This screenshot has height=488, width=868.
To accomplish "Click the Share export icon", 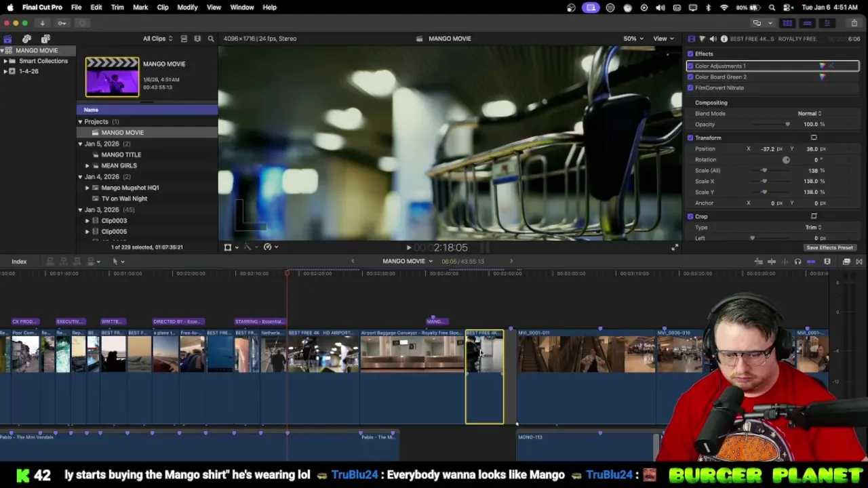I will 854,23.
